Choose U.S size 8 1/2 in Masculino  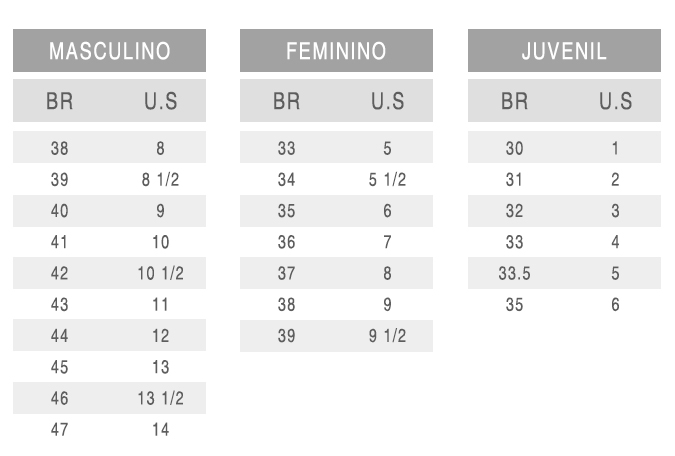[160, 180]
